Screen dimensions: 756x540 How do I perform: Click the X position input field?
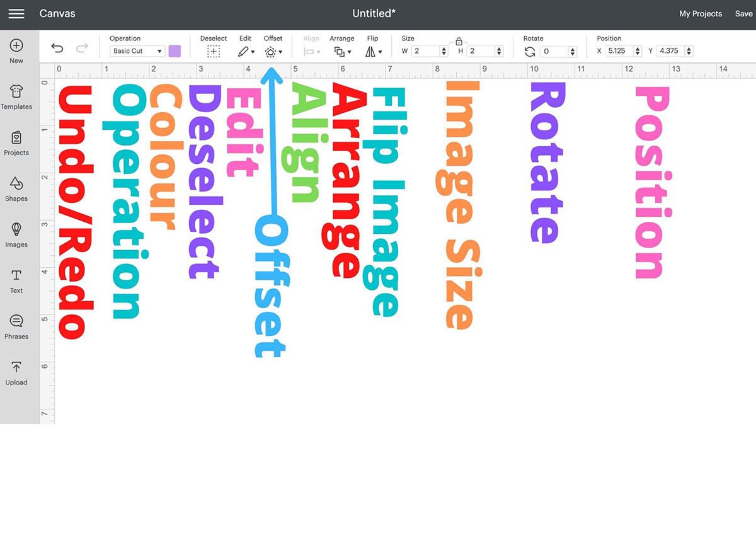coord(620,51)
